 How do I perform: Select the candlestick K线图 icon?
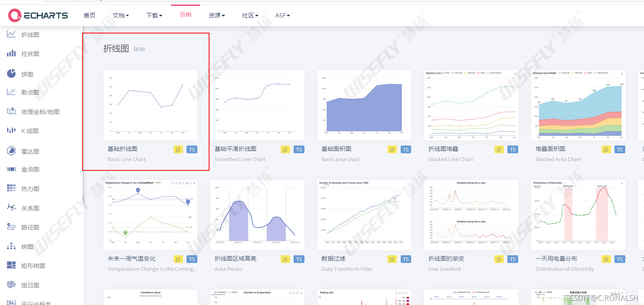(x=11, y=130)
